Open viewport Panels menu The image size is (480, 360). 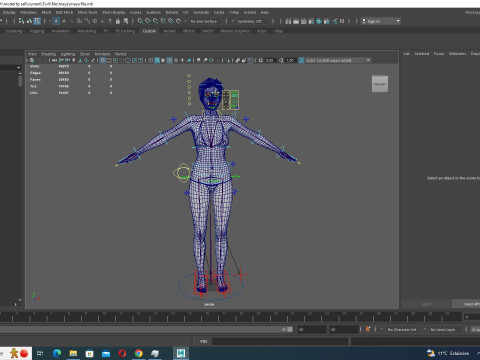pos(120,54)
